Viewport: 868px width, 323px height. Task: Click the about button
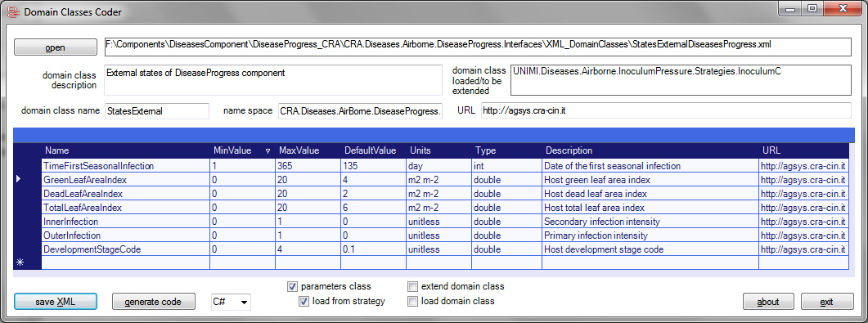pos(768,302)
